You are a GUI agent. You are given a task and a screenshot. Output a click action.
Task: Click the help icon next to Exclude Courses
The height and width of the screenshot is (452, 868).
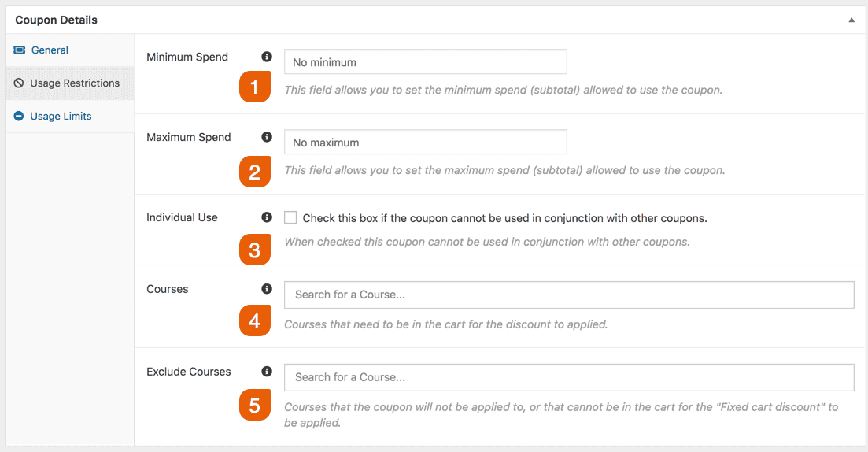click(267, 371)
